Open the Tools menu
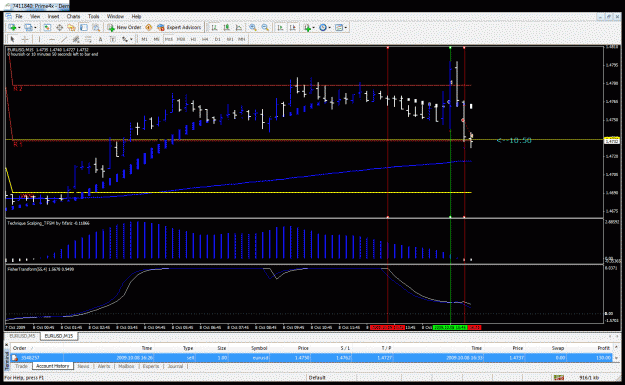The height and width of the screenshot is (385, 625). pos(94,16)
